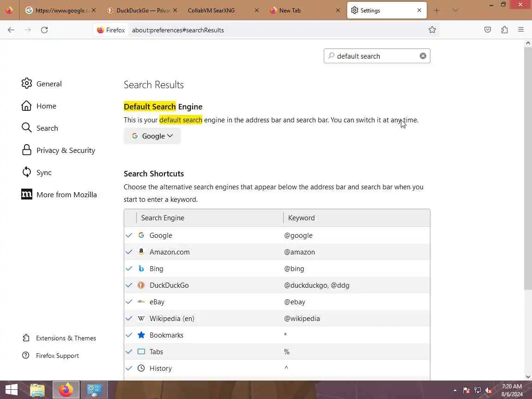532x399 pixels.
Task: Uncheck the Google search shortcut
Action: click(x=129, y=235)
